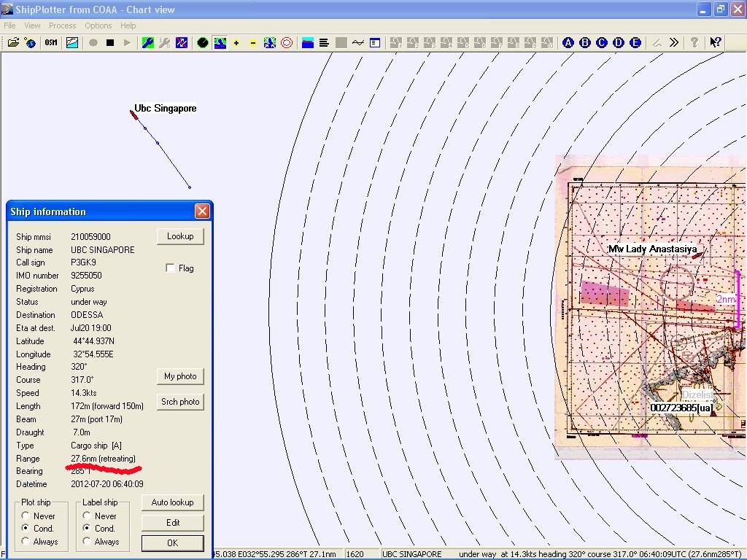Click the Lookup button
Screen dimensions: 747x560
pyautogui.click(x=180, y=236)
